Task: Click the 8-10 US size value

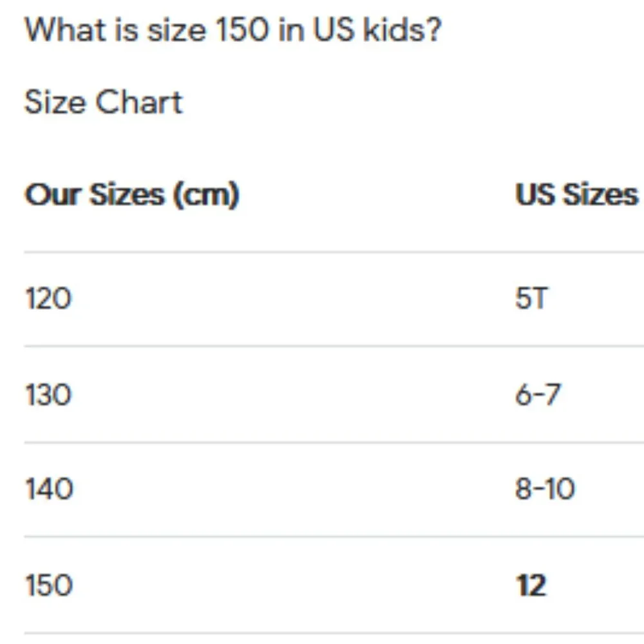Action: (x=545, y=489)
